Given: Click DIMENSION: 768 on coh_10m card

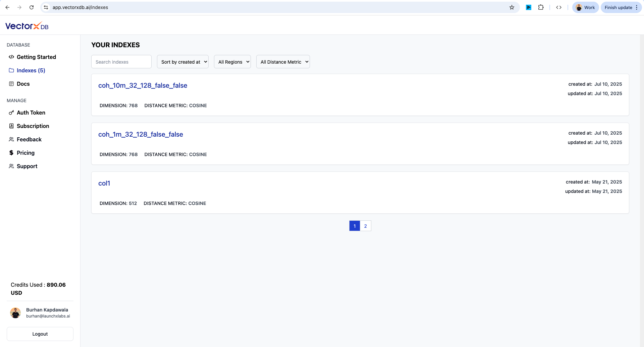Looking at the screenshot, I should (118, 106).
